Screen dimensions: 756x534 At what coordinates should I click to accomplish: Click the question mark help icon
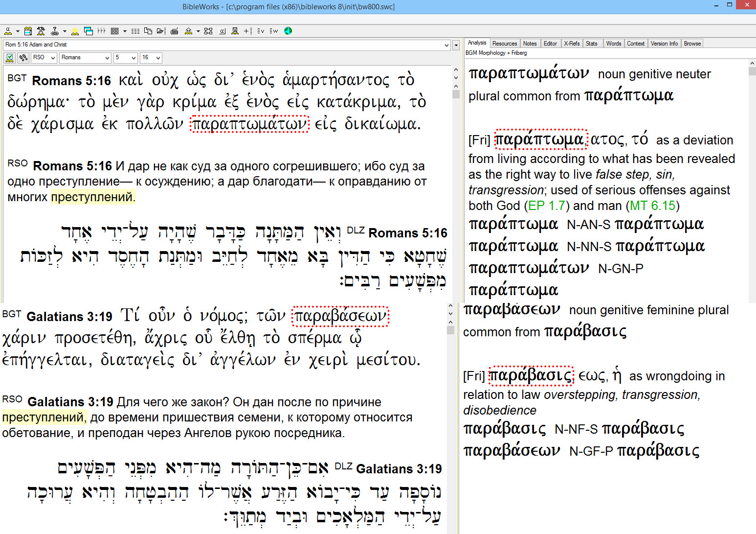tap(55, 31)
